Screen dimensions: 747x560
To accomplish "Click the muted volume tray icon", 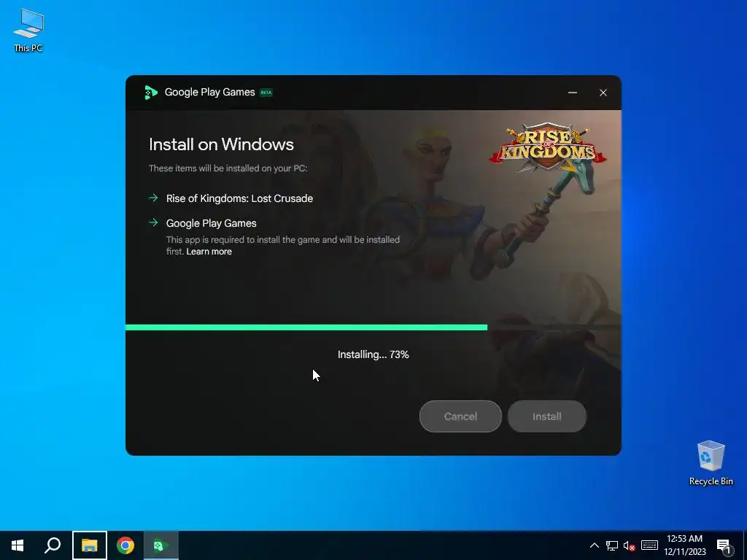I will (629, 545).
